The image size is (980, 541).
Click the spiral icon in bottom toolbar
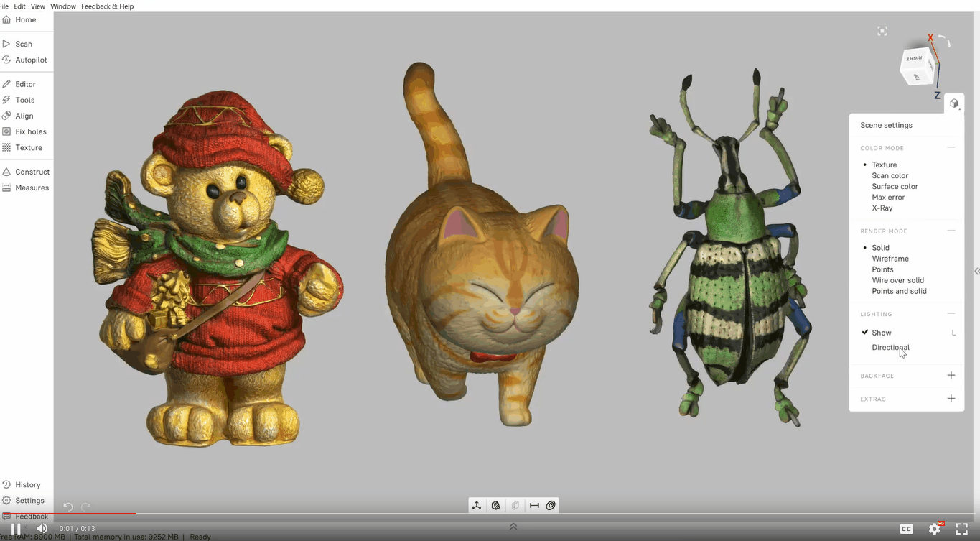point(551,506)
